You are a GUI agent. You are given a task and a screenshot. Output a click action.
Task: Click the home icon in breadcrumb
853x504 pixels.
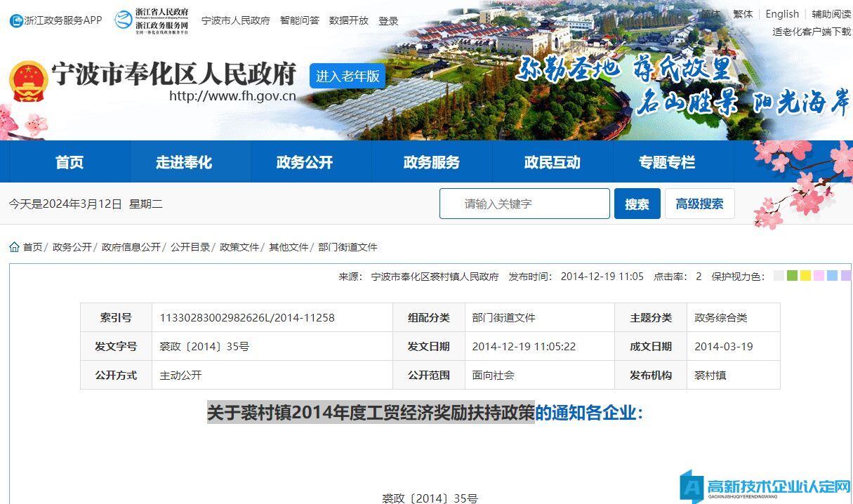click(x=14, y=247)
